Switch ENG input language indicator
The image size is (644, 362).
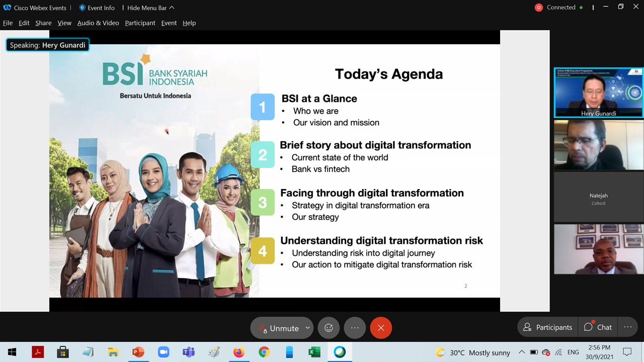tap(573, 352)
